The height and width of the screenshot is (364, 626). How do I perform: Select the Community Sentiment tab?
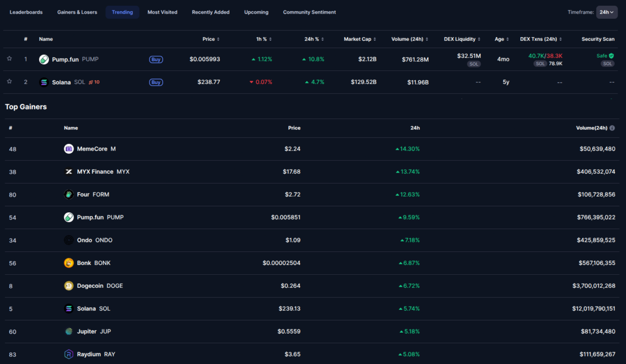pos(309,11)
